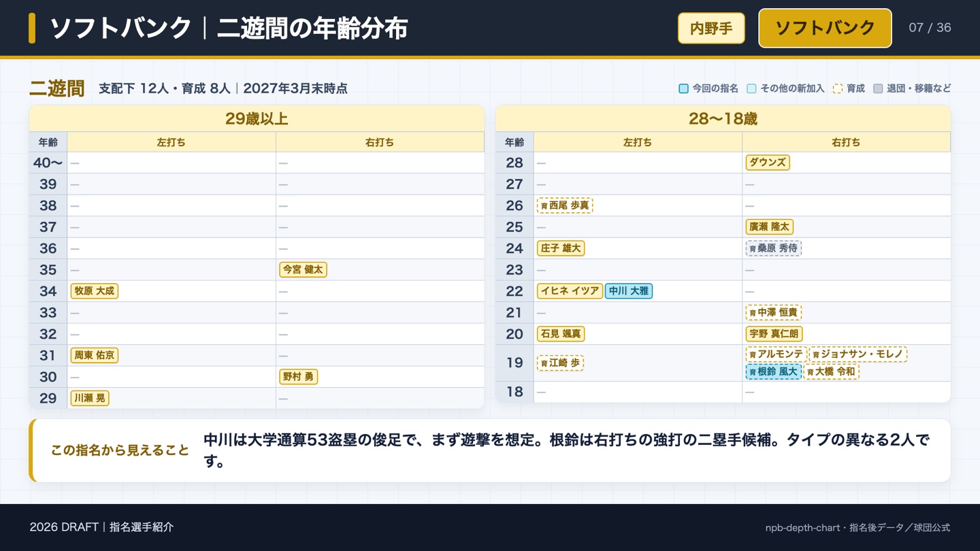Select the 庄子 雄大 player chip
The width and height of the screenshot is (980, 551).
(x=561, y=248)
